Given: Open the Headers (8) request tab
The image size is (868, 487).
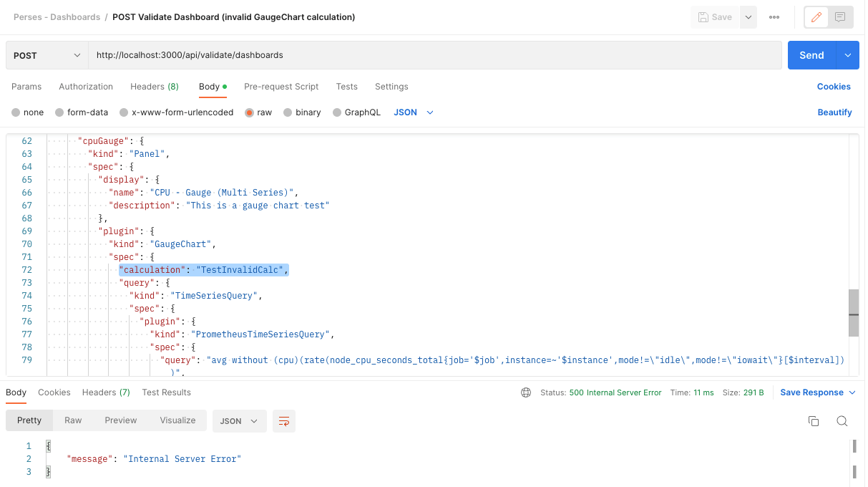Looking at the screenshot, I should point(155,87).
